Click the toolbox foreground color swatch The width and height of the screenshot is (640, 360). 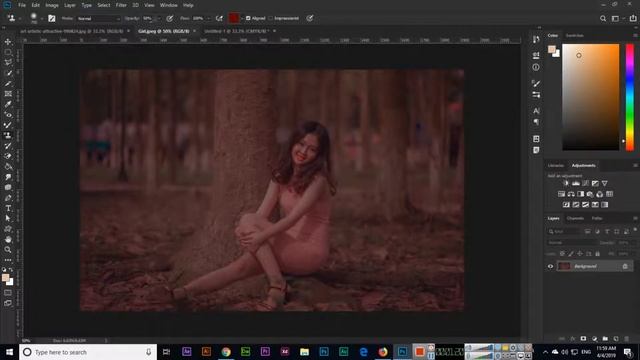[6, 278]
